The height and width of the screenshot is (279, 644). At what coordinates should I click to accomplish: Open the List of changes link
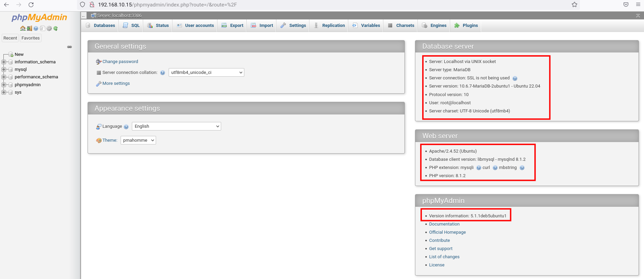[x=444, y=257]
